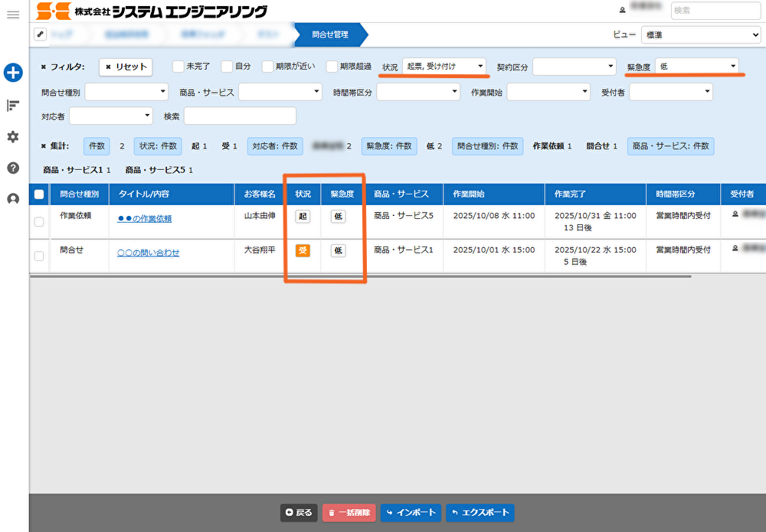Click the orange 受 status badge
This screenshot has height=532, width=766.
pyautogui.click(x=303, y=250)
